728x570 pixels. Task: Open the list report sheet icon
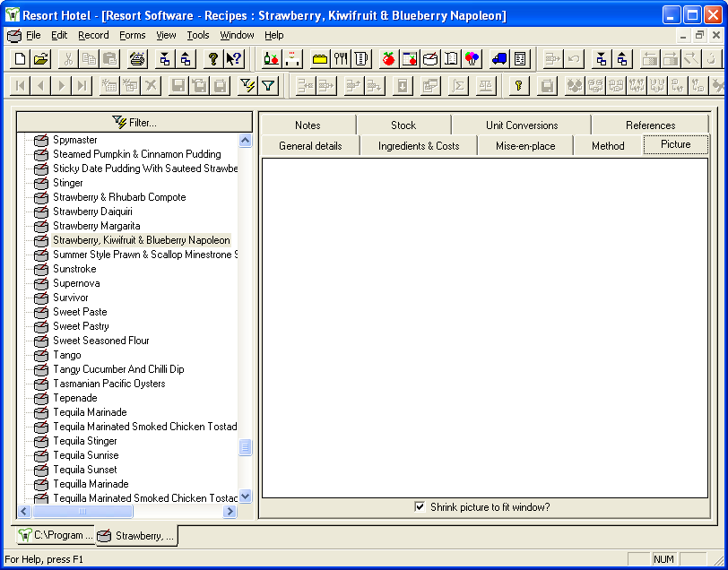[x=520, y=59]
